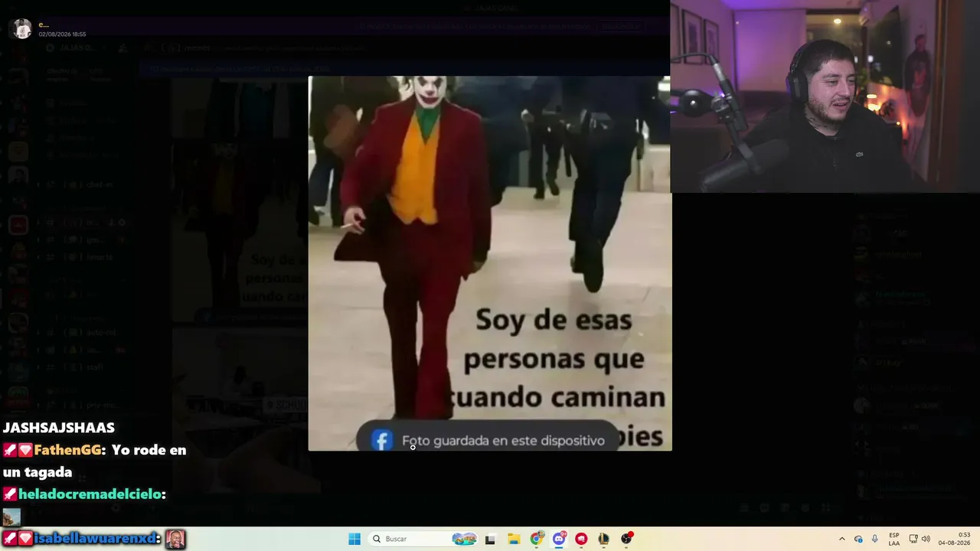Click the emote after isabellawuarenxd's name
980x551 pixels.
175,539
